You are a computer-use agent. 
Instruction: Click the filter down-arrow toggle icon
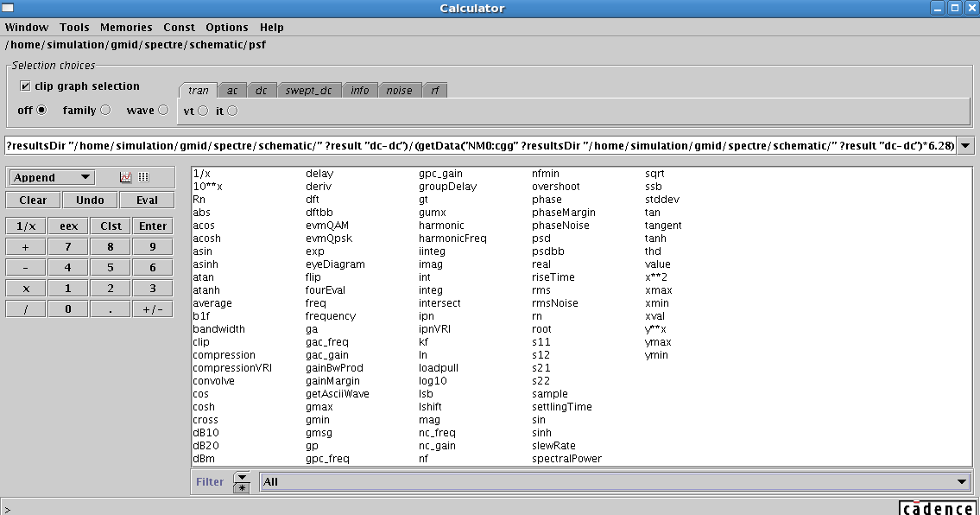pyautogui.click(x=242, y=476)
